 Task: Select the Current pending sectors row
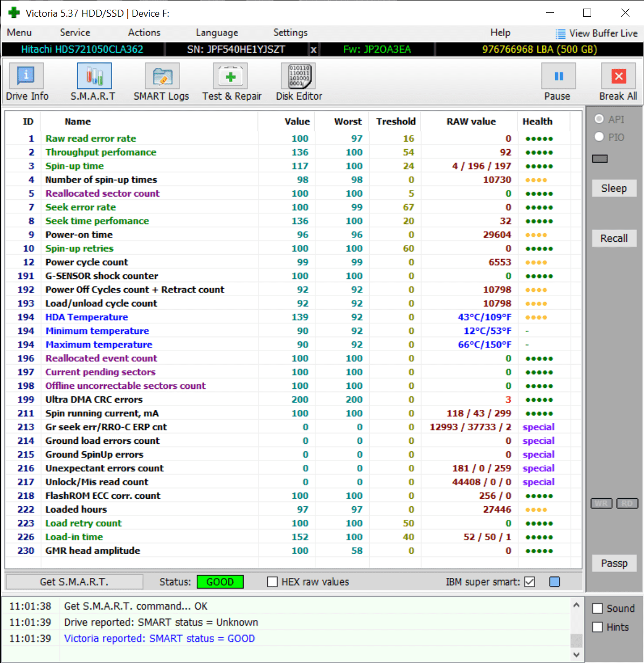(x=293, y=372)
